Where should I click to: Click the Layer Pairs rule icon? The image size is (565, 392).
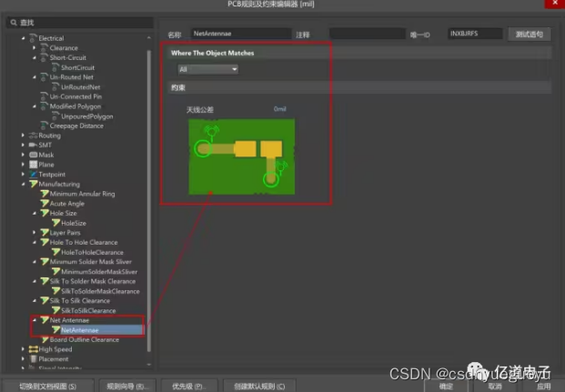[45, 233]
